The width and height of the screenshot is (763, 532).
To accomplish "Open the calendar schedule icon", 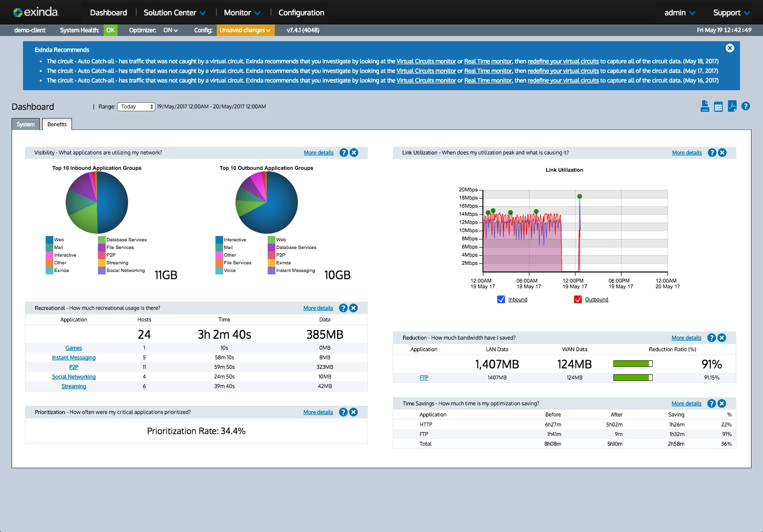I will pos(718,106).
